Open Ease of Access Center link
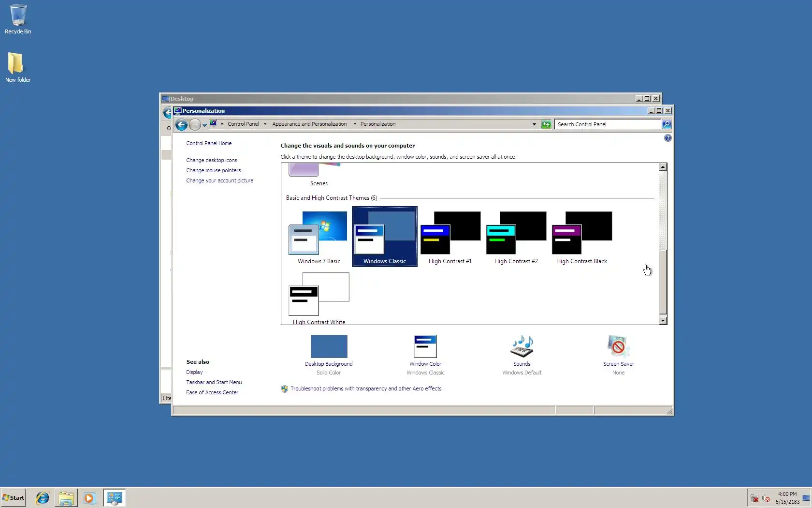This screenshot has height=508, width=812. tap(212, 393)
